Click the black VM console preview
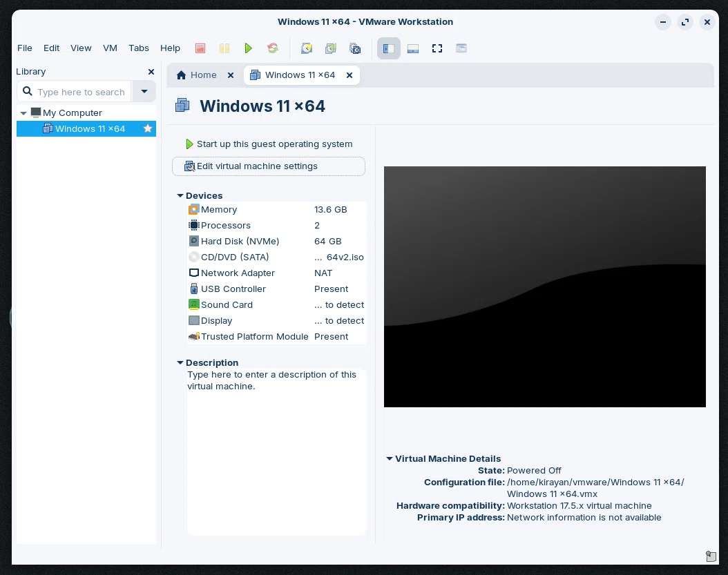The height and width of the screenshot is (575, 728). 544,286
